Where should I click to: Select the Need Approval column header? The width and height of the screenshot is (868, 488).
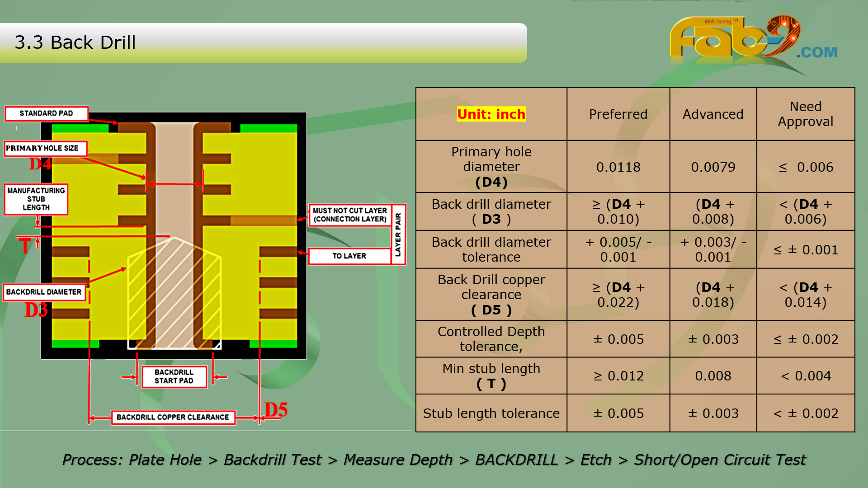click(805, 114)
